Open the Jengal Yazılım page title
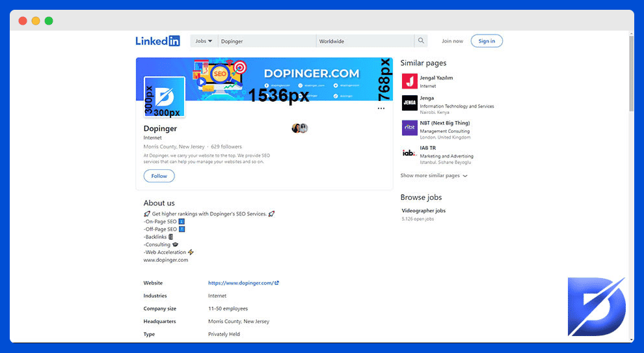 pos(436,78)
